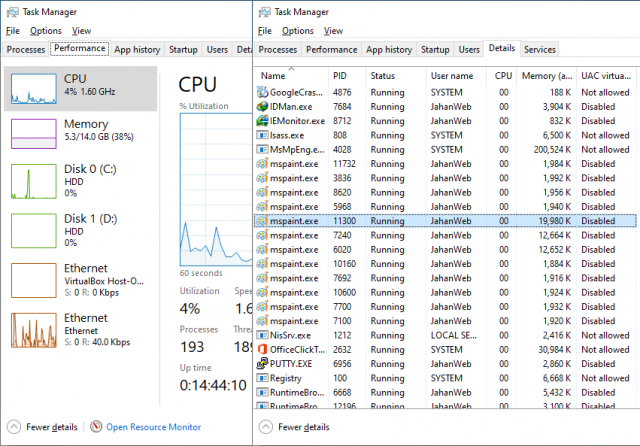Click the Open Resource Monitor icon

coord(96,427)
